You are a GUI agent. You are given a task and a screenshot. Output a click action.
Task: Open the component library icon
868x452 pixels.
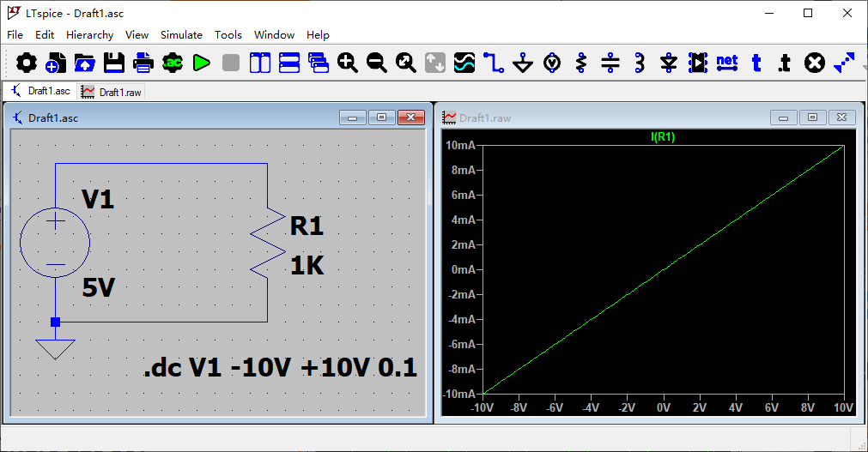(698, 63)
